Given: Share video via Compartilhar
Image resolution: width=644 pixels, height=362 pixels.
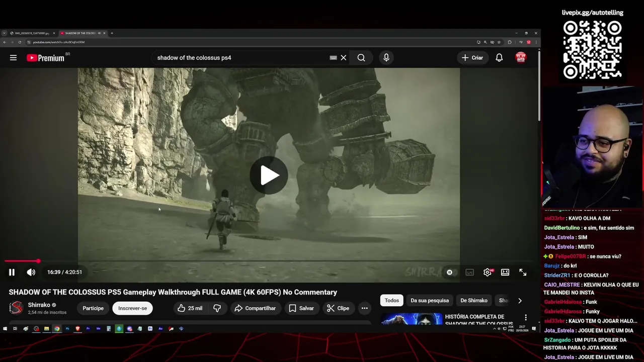Looking at the screenshot, I should click(255, 308).
